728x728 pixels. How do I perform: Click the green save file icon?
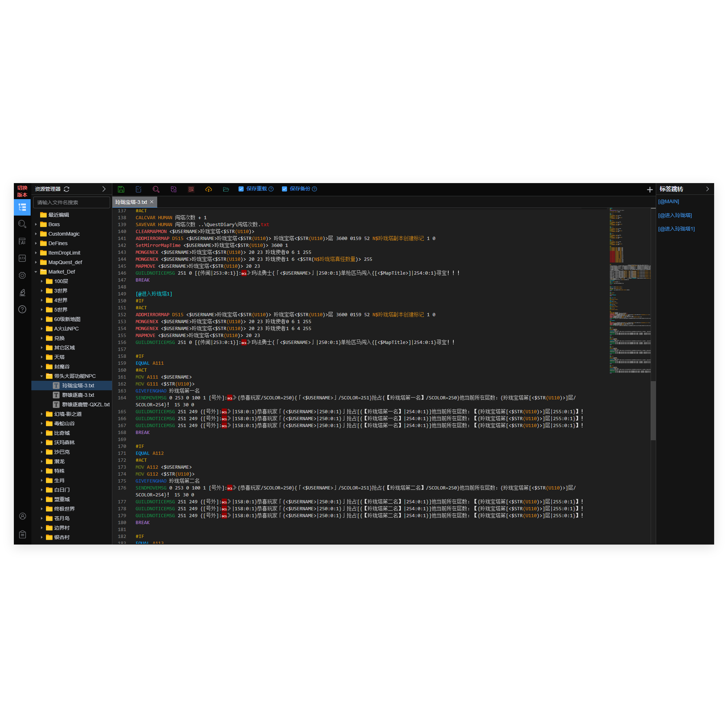121,189
